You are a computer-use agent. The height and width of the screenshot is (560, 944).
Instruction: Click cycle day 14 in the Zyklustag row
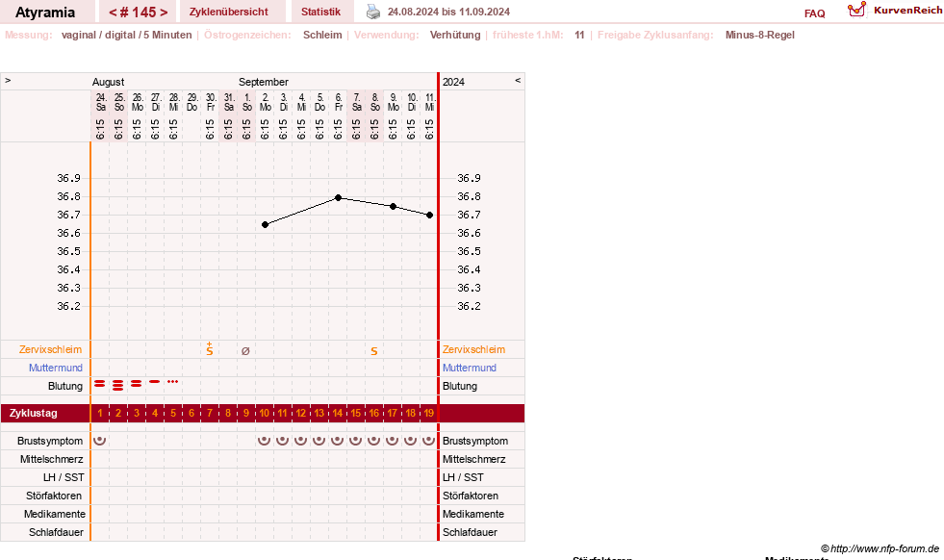tap(337, 413)
